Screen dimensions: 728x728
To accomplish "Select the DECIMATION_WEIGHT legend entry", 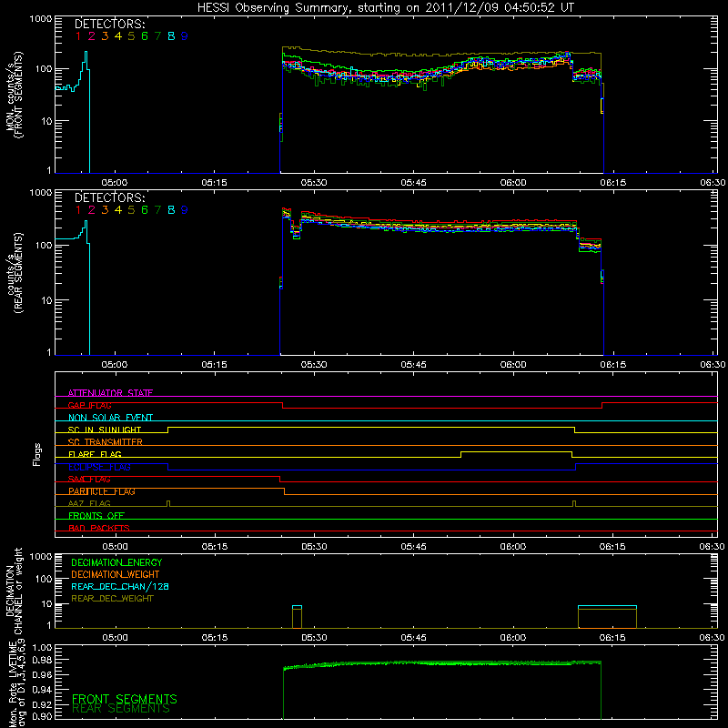I will pos(116,575).
